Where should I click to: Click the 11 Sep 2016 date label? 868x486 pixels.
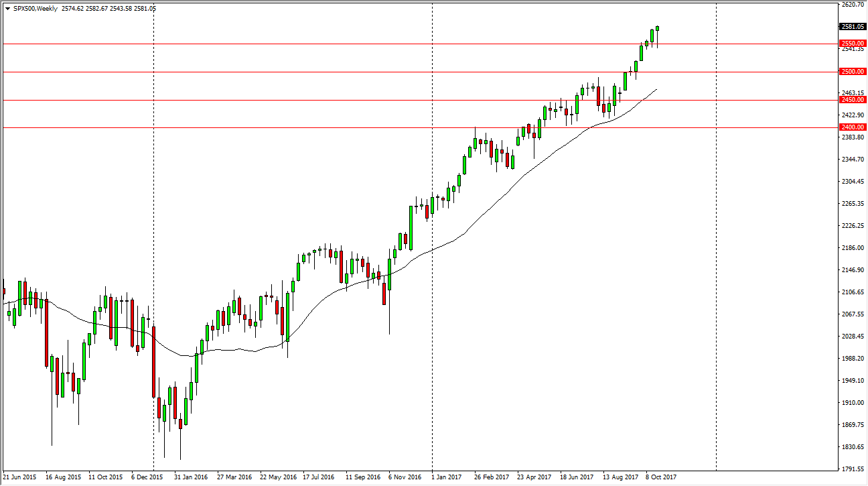(362, 478)
